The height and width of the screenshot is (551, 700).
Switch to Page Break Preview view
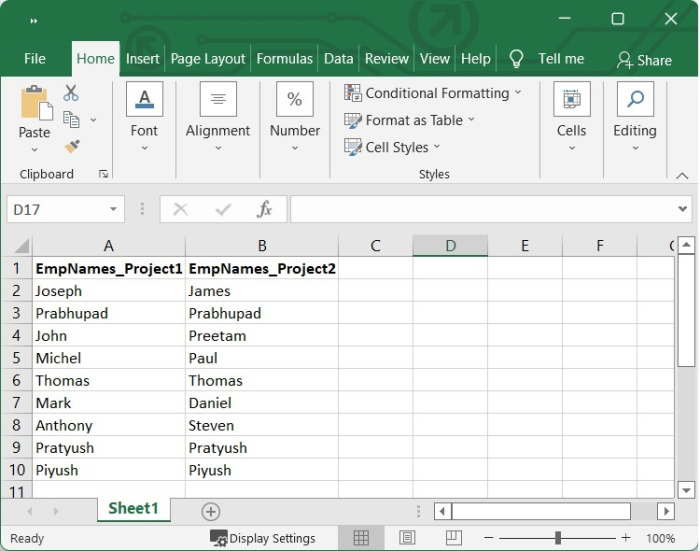pos(454,538)
